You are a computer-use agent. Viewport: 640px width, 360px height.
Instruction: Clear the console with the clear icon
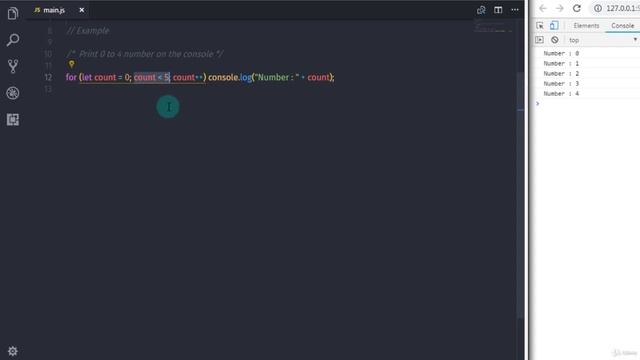(x=554, y=40)
